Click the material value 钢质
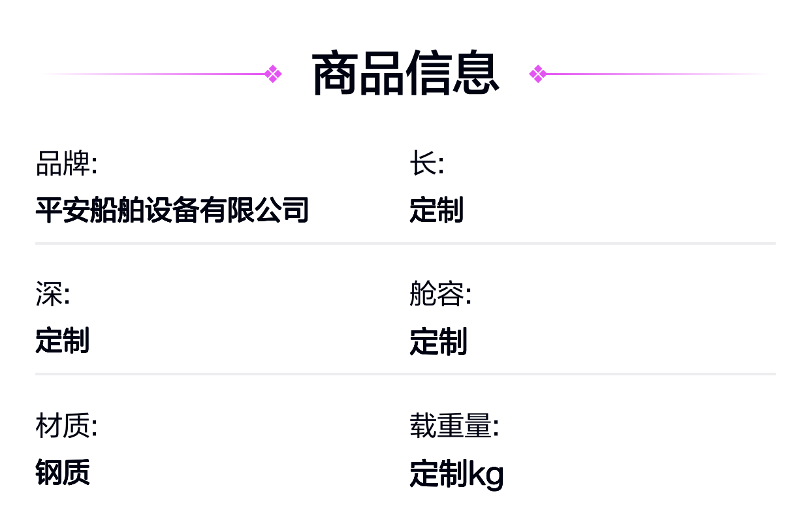This screenshot has height=532, width=811. [x=62, y=473]
